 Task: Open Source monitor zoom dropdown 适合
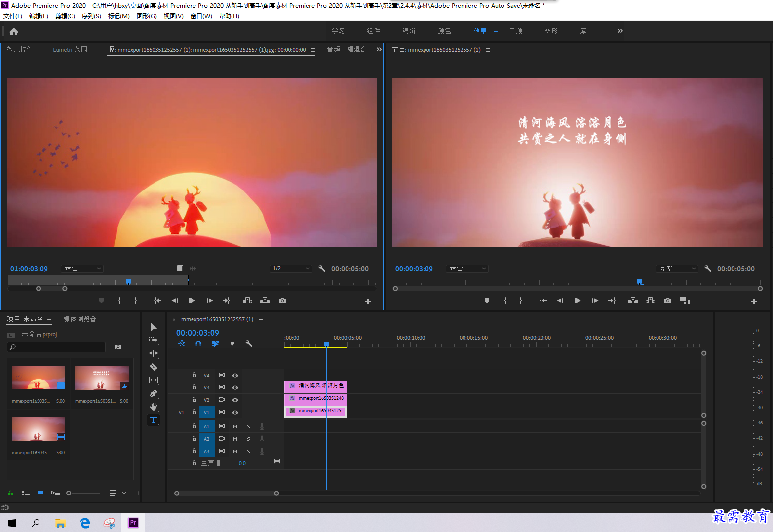pyautogui.click(x=82, y=269)
